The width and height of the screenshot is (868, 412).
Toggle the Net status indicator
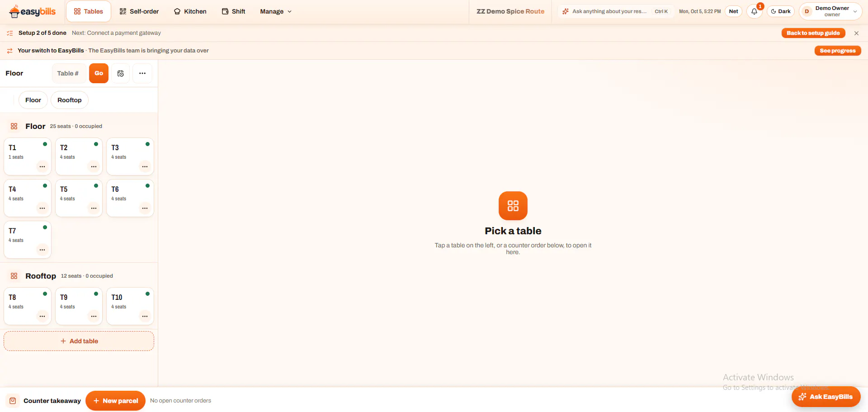(733, 11)
